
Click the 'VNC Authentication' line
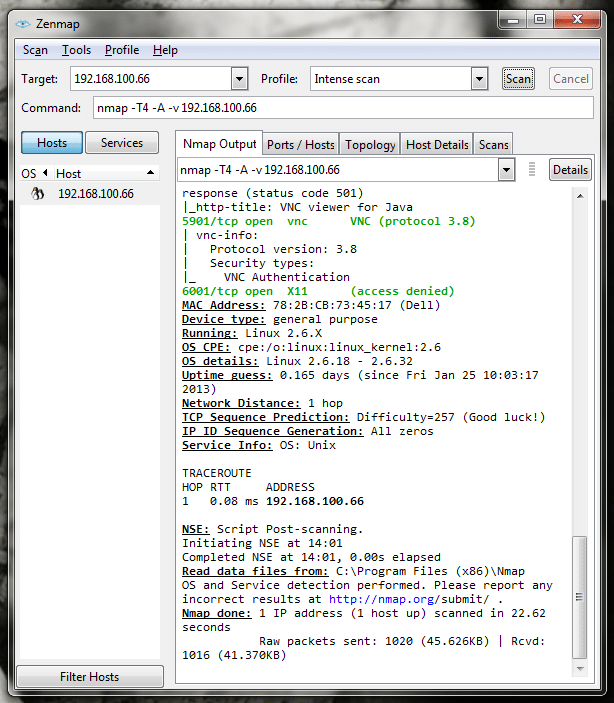click(x=287, y=277)
